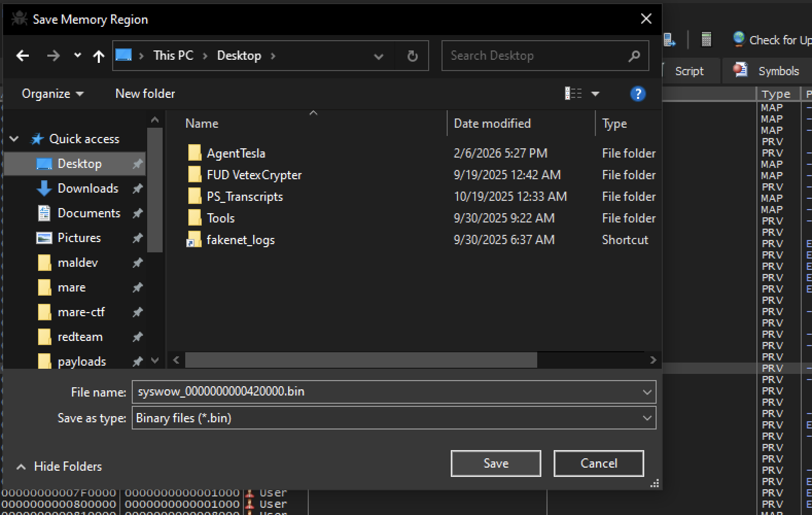Switch to Script tab in debugger
Screen dimensions: 812x515
tap(689, 71)
